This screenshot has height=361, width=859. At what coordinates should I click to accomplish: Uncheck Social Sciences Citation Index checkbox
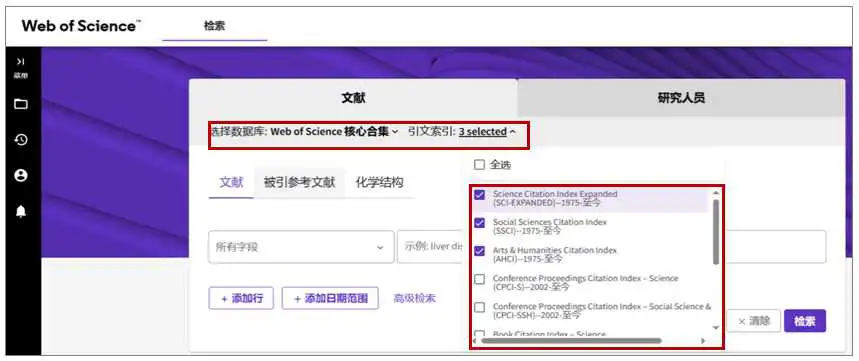[x=479, y=223]
